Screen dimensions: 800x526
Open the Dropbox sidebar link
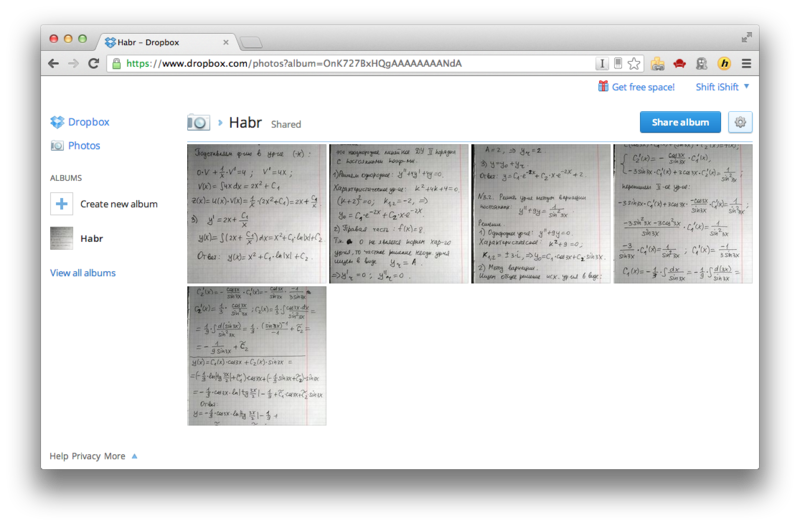[x=89, y=122]
